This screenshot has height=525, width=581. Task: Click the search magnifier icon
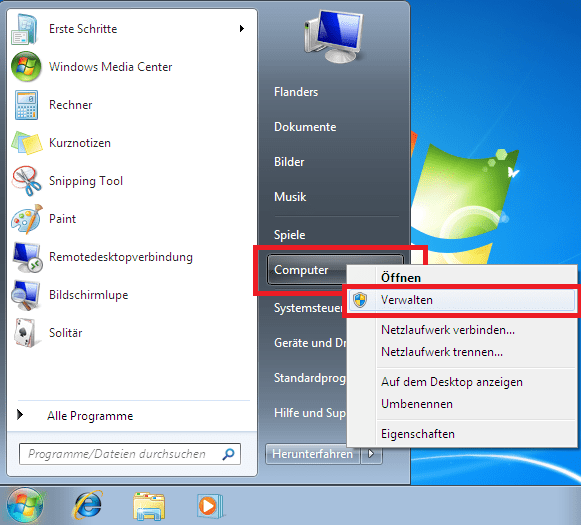[228, 453]
